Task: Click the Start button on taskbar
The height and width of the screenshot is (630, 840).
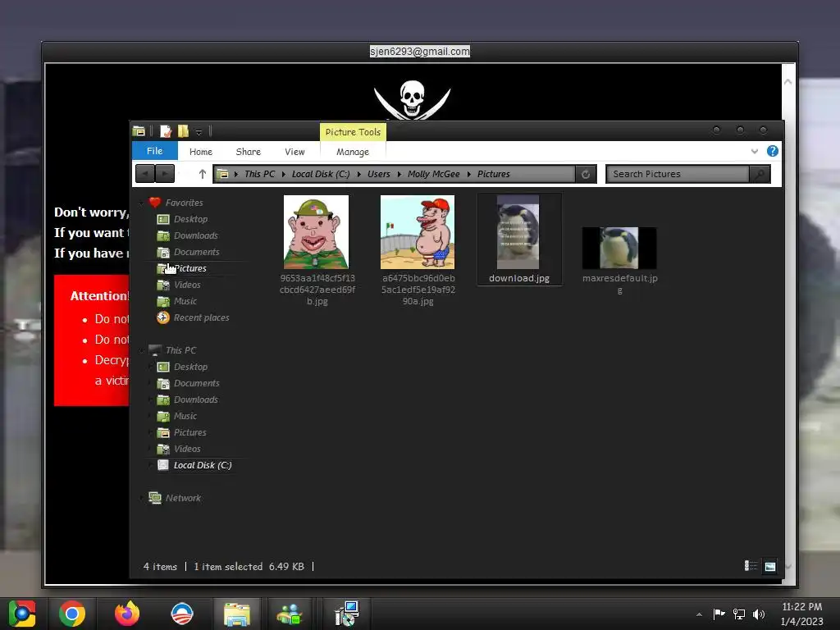Action: click(22, 614)
